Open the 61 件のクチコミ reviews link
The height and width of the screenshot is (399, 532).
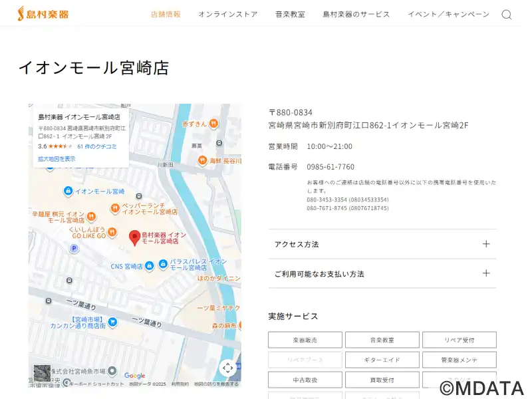(x=97, y=146)
